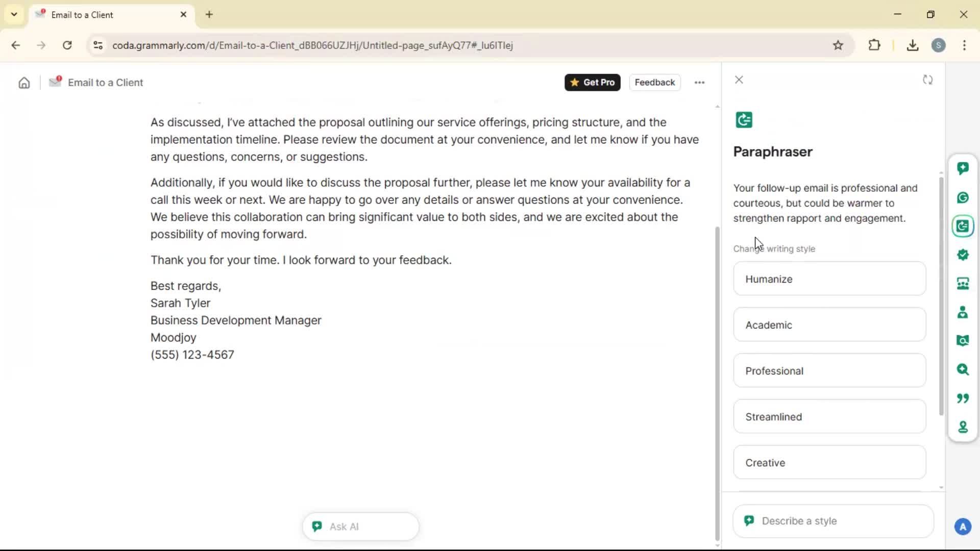Click the Paraphraser panel scrollbar

coord(941,296)
